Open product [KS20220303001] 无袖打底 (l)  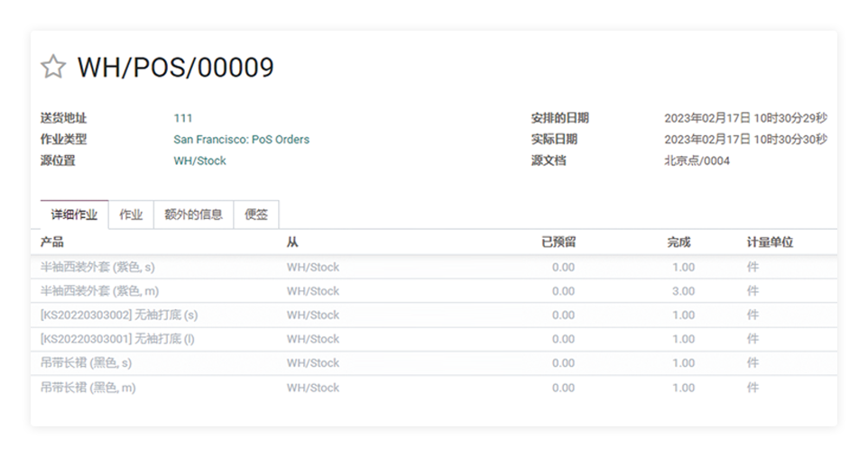pyautogui.click(x=117, y=339)
